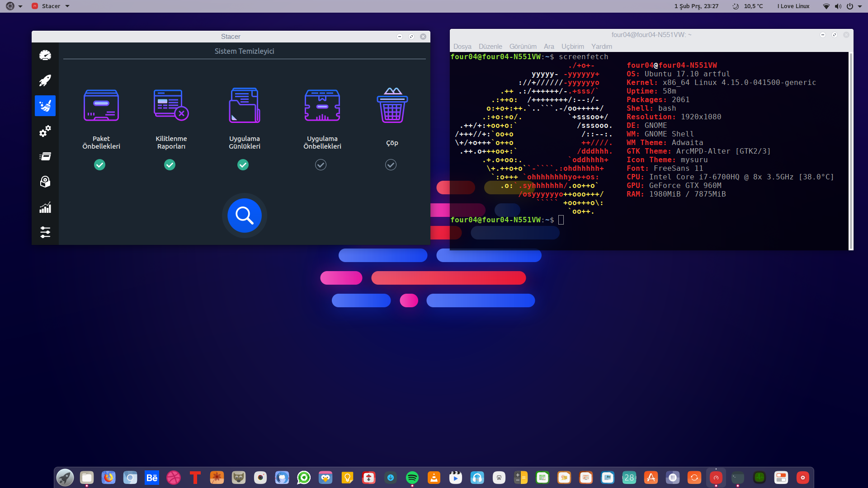Click the 10,5 °C weather indicator
This screenshot has height=488, width=868.
pyautogui.click(x=748, y=6)
